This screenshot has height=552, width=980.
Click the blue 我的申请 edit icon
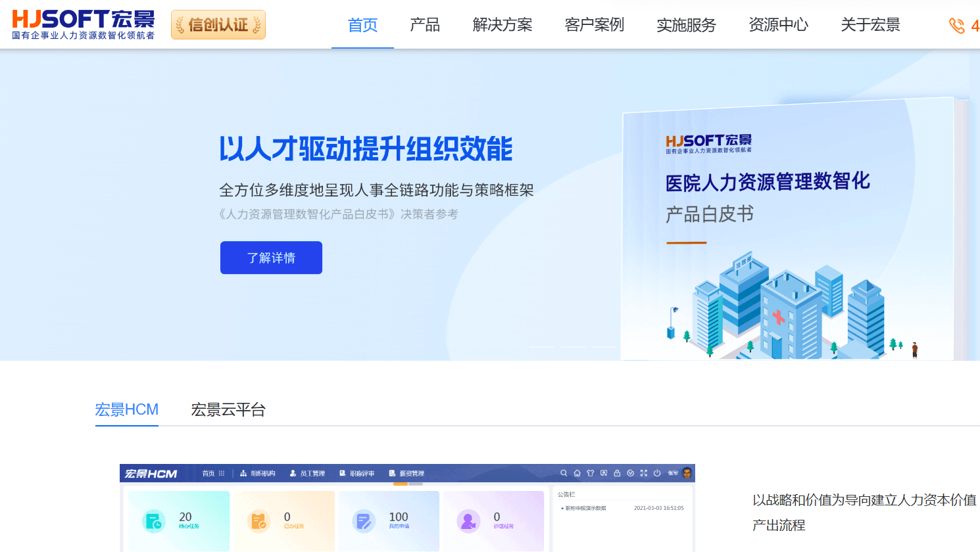(x=364, y=521)
